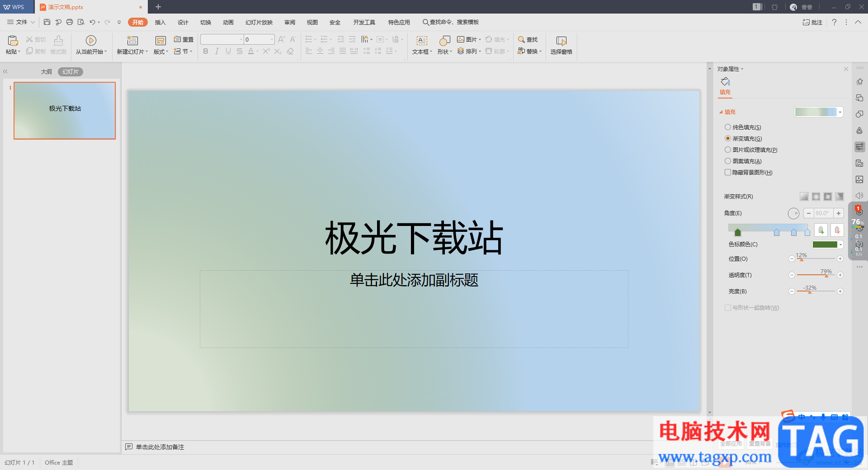Check Hide Background Graphics (隐藏背景图形)
Screen dimensions: 868x470
[x=728, y=172]
